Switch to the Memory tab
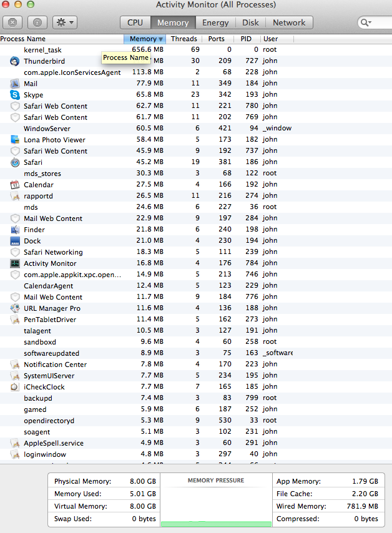Screen dimensions: 392x533 [x=173, y=22]
